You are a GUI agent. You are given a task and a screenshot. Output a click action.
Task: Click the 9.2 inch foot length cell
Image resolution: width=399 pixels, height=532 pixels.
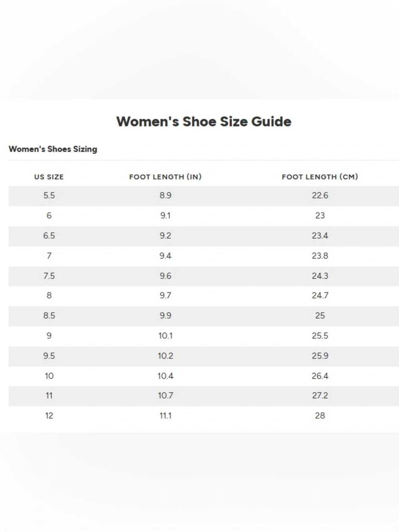[165, 235]
